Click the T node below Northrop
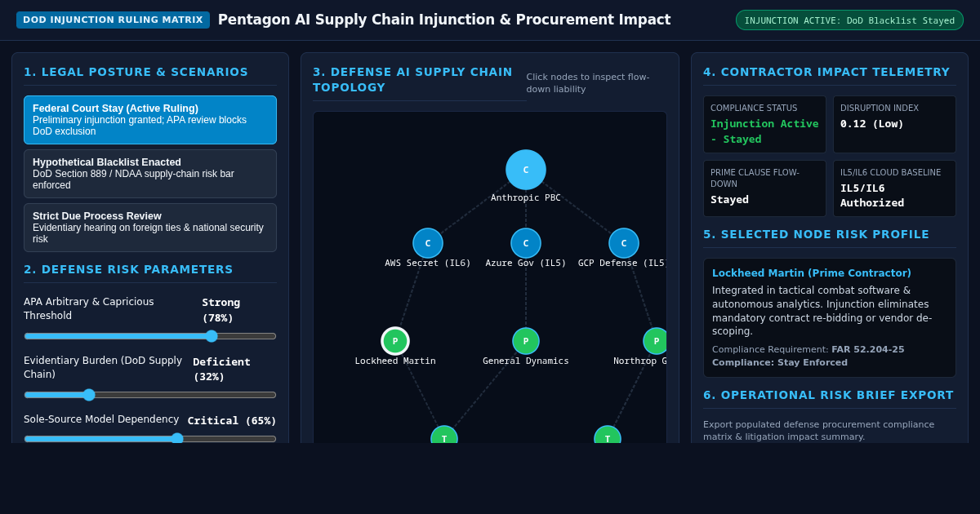980x514 pixels. (608, 435)
